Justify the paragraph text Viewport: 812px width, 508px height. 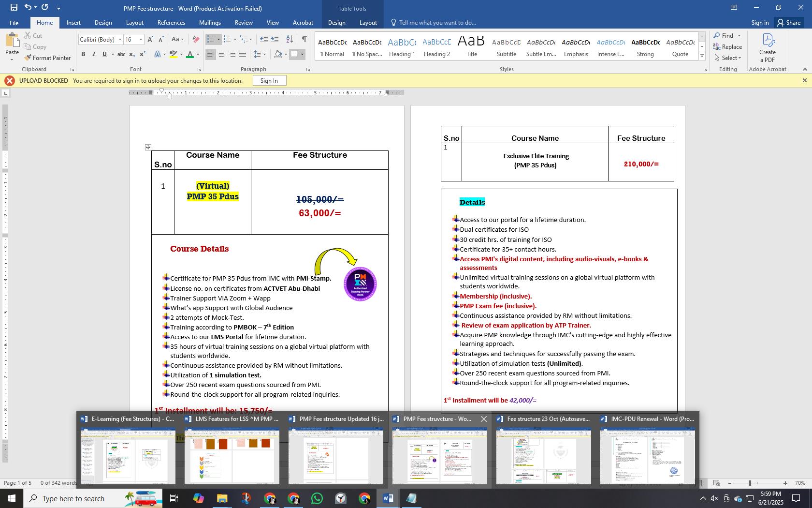[x=243, y=54]
